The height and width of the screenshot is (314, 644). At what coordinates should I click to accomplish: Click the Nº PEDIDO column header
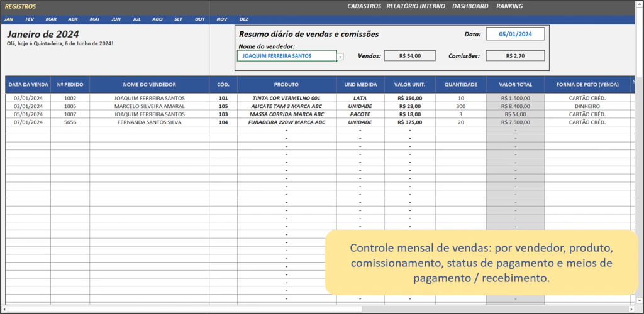(x=70, y=84)
